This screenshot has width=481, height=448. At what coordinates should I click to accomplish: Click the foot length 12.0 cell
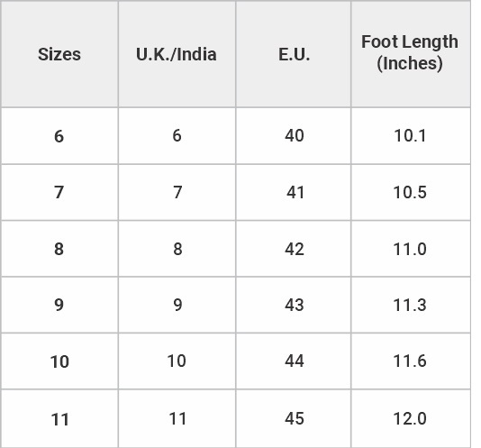tap(410, 418)
